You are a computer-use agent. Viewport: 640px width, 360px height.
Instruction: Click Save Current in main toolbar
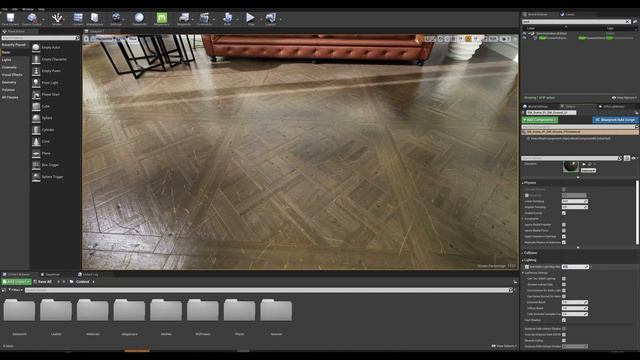click(x=10, y=19)
